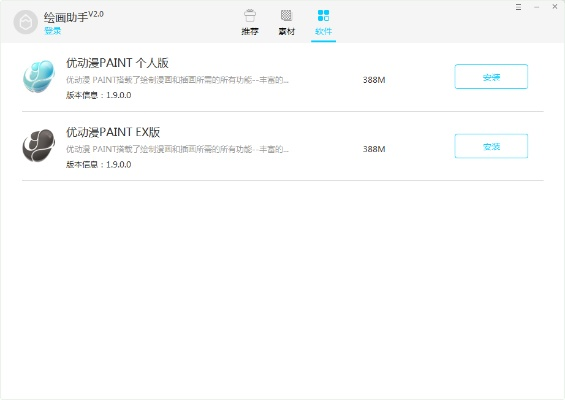The height and width of the screenshot is (400, 565).
Task: Click the description under 优动漫PAINT EX版
Action: click(177, 149)
